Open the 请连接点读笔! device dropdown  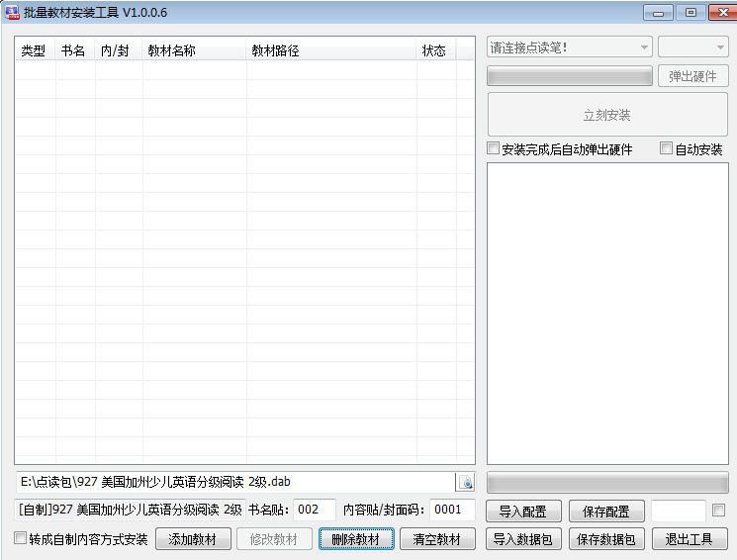click(570, 47)
